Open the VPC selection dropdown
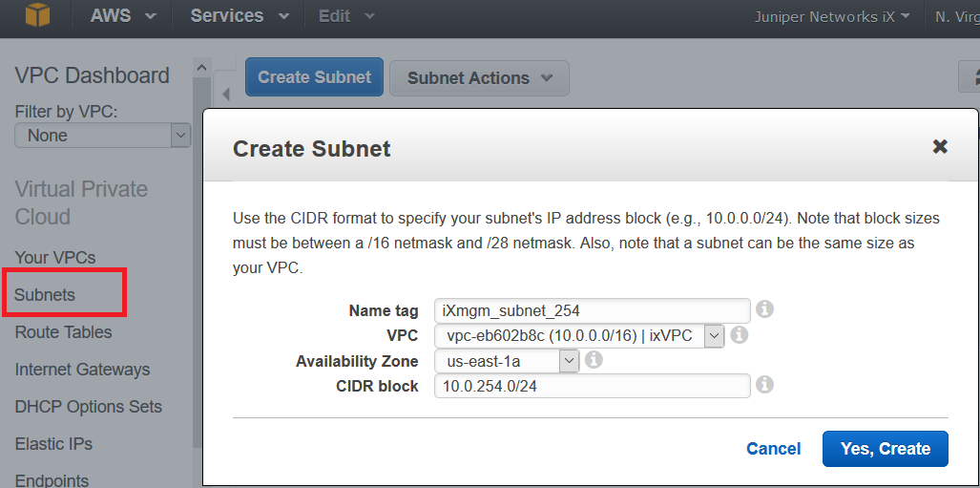The width and height of the screenshot is (980, 488). [x=579, y=335]
